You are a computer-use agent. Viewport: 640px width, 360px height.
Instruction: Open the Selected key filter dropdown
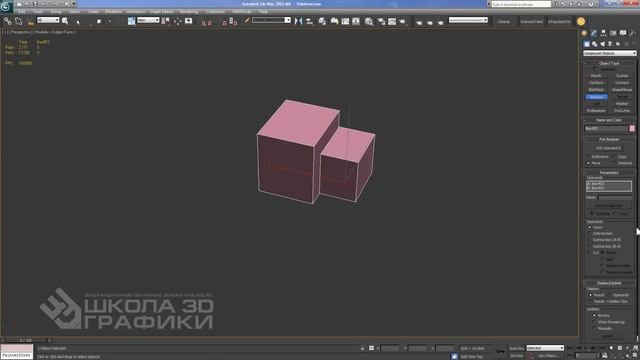click(545, 348)
